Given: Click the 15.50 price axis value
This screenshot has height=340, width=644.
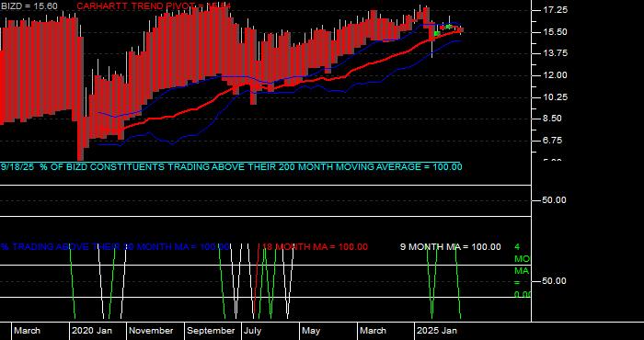Looking at the screenshot, I should (555, 32).
